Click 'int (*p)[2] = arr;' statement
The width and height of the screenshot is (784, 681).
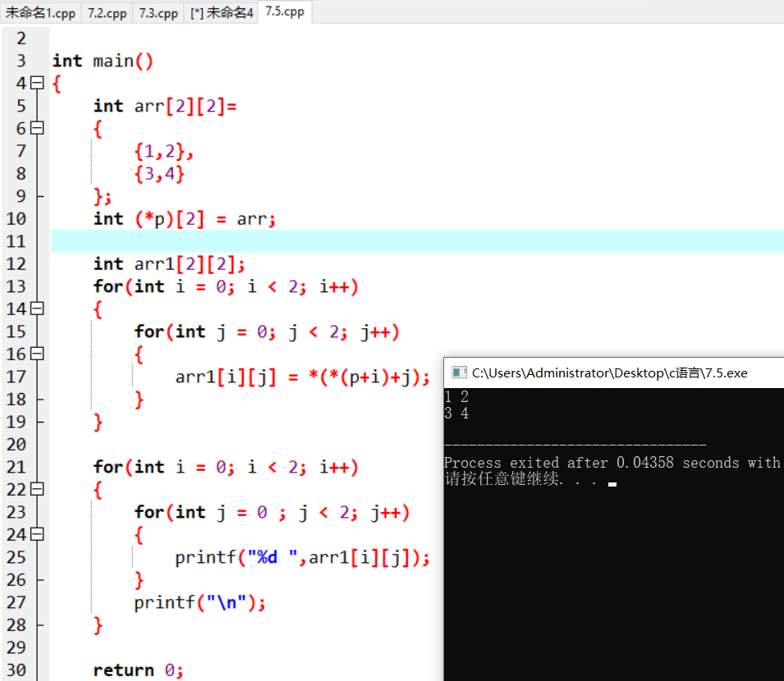point(185,219)
